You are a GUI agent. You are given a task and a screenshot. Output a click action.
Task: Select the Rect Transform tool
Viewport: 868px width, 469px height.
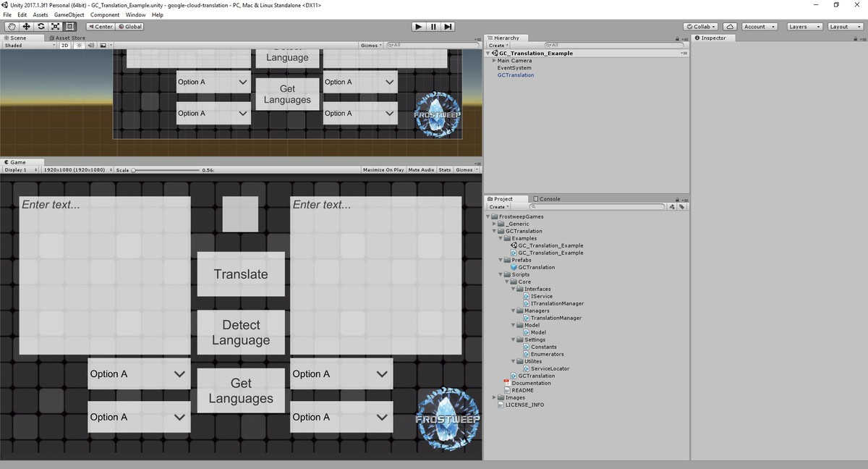69,27
